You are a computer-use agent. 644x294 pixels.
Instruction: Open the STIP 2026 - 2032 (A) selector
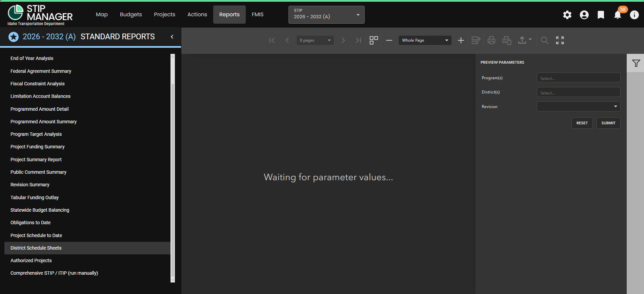326,15
